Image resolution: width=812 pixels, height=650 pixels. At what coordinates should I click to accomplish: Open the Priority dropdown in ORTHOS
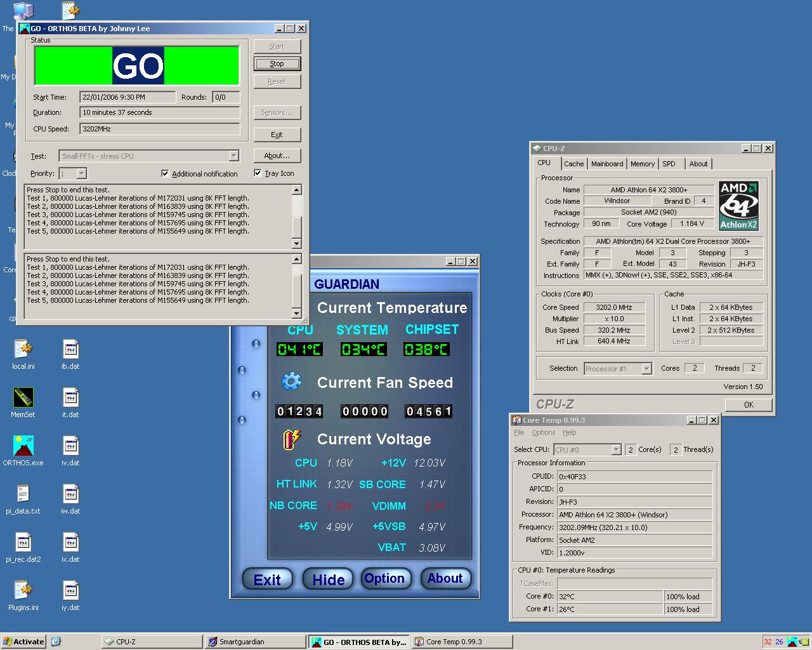pyautogui.click(x=81, y=173)
